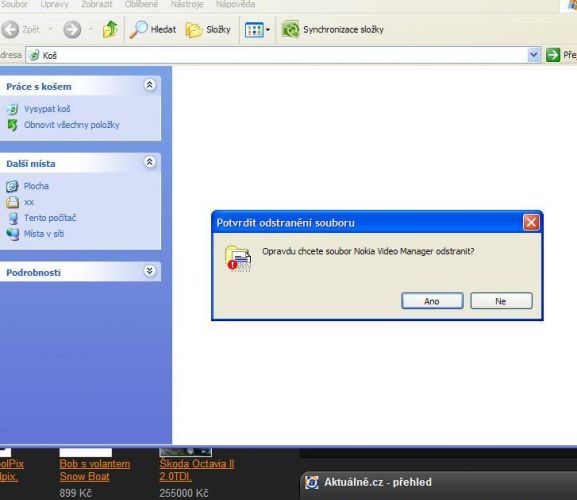Click the Koš icon in address bar

pos(34,55)
